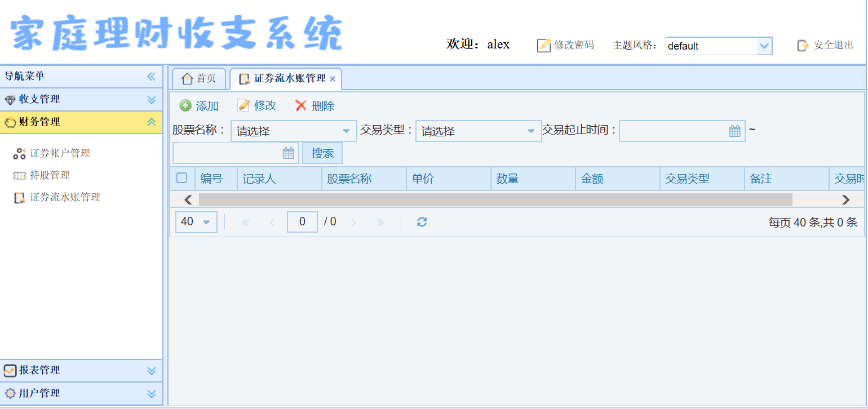Click the 证券流水账管理 sidebar notebook icon
Viewport: 868px width, 409px height.
coord(20,197)
